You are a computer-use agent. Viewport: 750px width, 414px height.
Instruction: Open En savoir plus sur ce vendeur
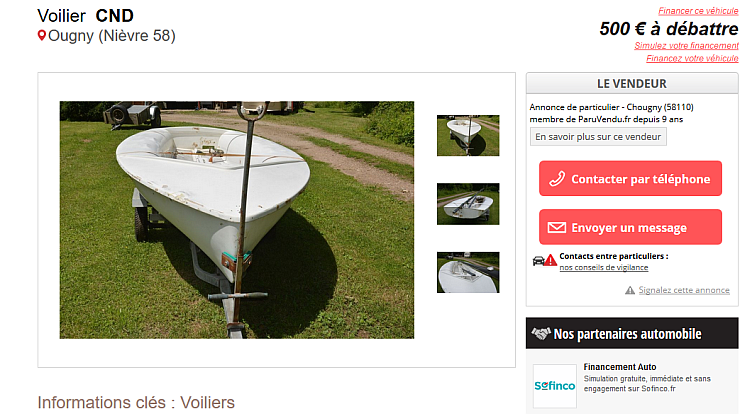click(x=598, y=137)
